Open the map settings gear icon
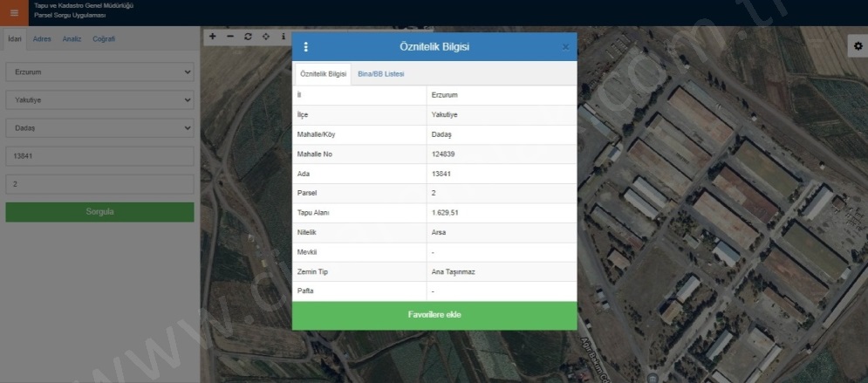 click(856, 45)
